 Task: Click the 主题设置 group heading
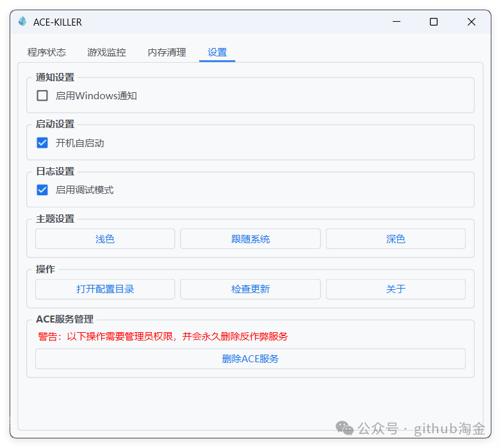(x=55, y=219)
